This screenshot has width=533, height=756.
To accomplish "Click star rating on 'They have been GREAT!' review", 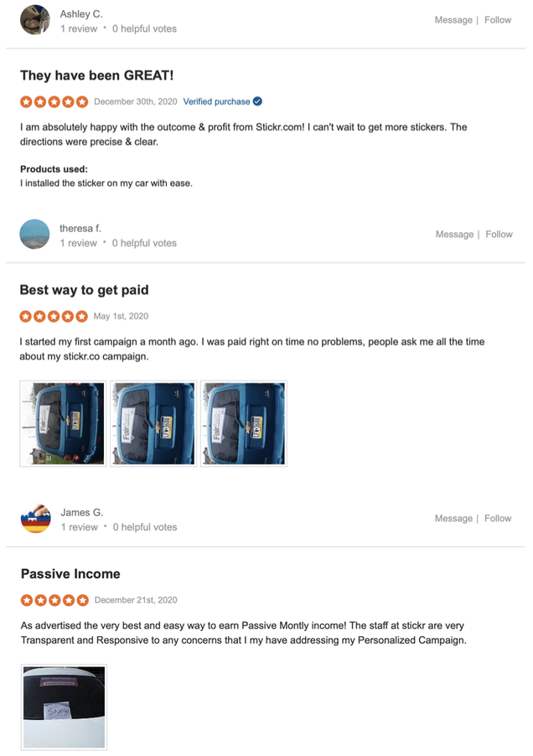I will coord(54,102).
